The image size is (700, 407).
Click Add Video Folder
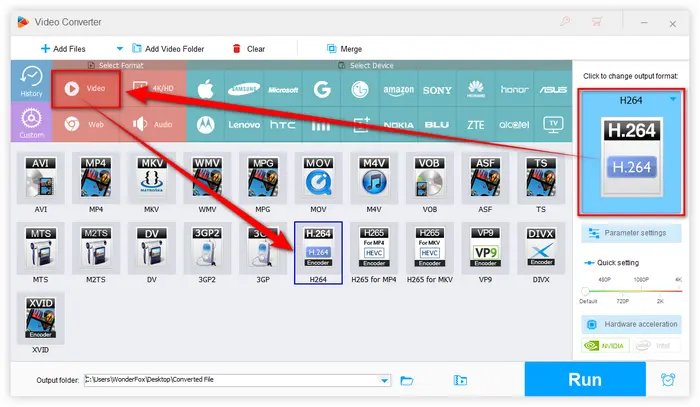pos(168,49)
